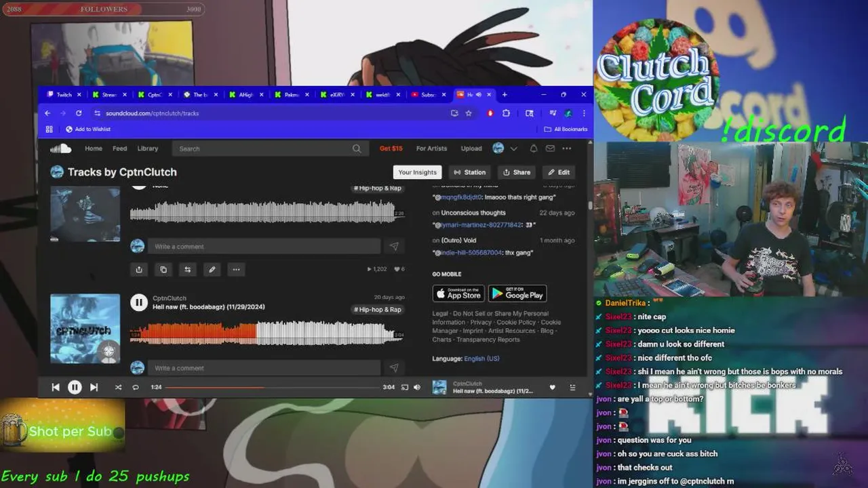868x488 pixels.
Task: Edit the first track with pencil icon
Action: [x=212, y=269]
